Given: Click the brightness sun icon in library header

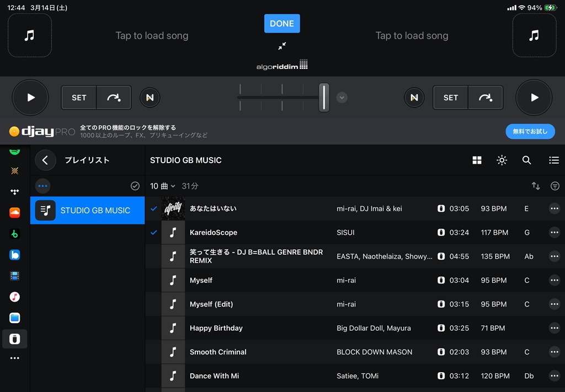Looking at the screenshot, I should click(x=502, y=160).
